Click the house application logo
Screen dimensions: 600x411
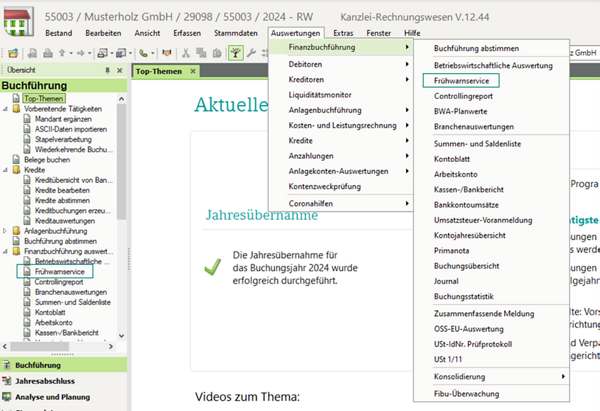click(x=18, y=22)
